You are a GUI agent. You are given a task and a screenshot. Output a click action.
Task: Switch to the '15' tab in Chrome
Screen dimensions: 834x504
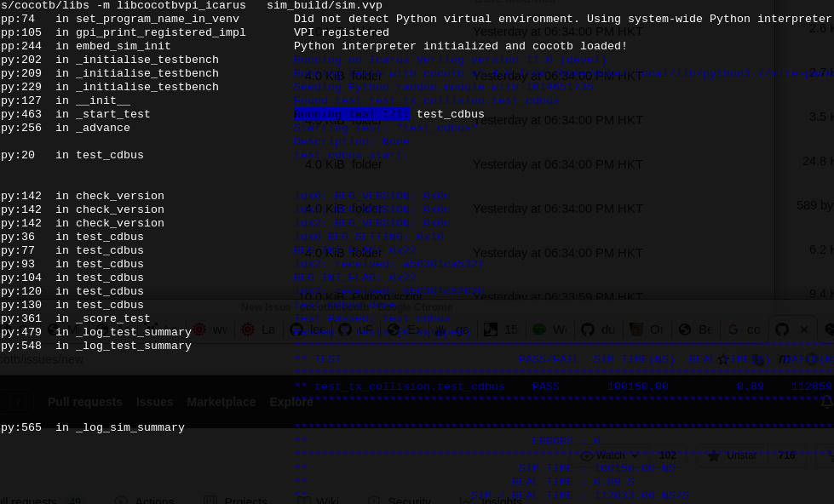pos(502,329)
